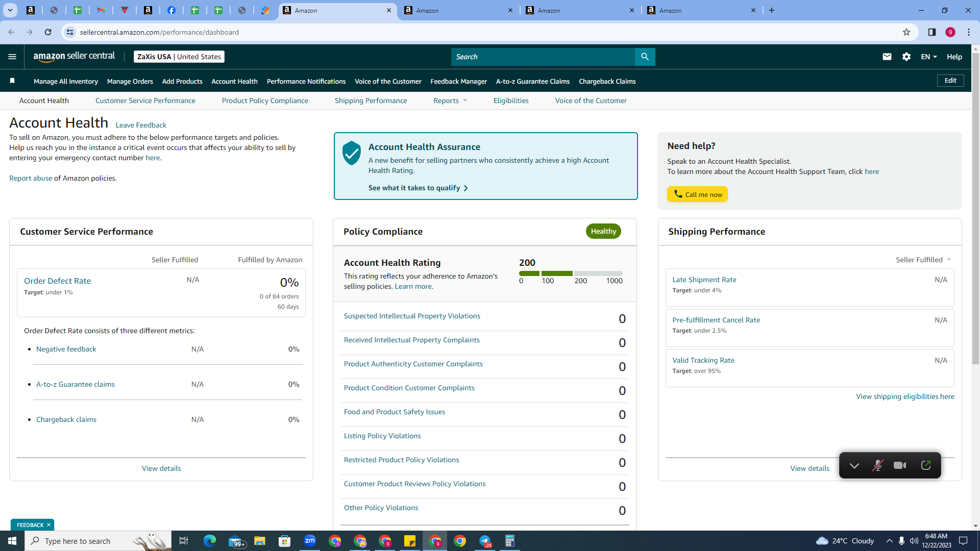Open Help in the top bar

pyautogui.click(x=954, y=57)
